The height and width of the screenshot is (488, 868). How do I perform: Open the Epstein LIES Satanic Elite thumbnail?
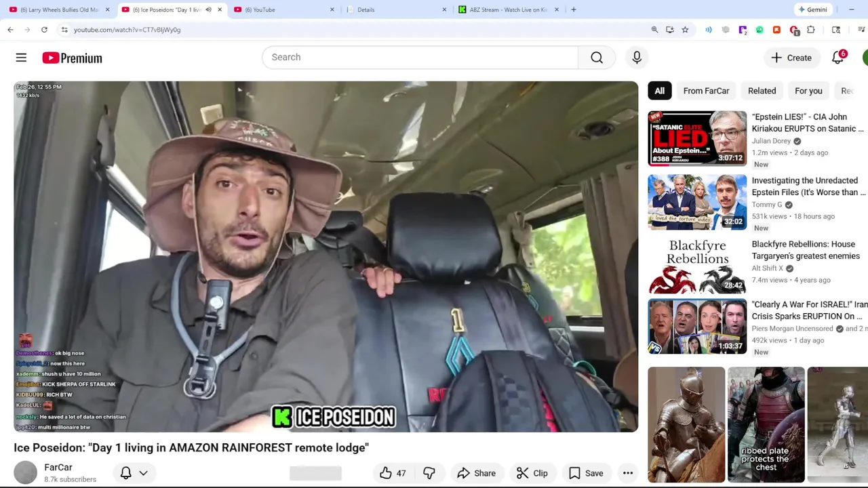click(x=697, y=138)
